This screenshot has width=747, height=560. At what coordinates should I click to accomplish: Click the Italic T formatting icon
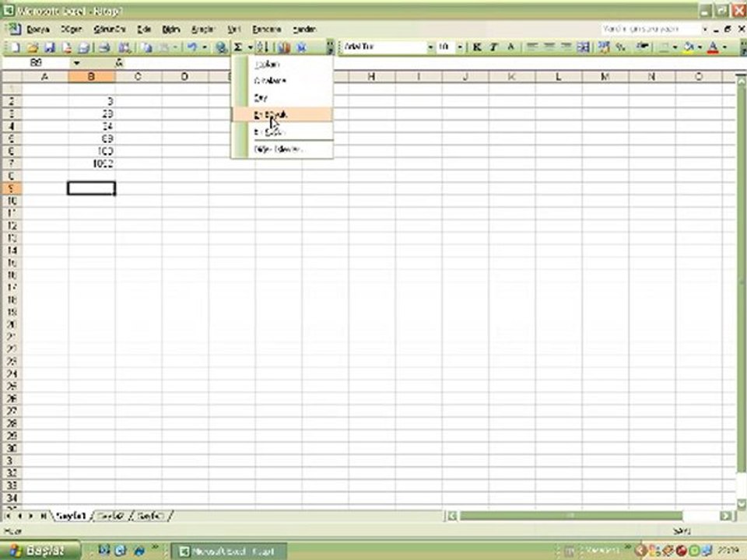pos(493,47)
